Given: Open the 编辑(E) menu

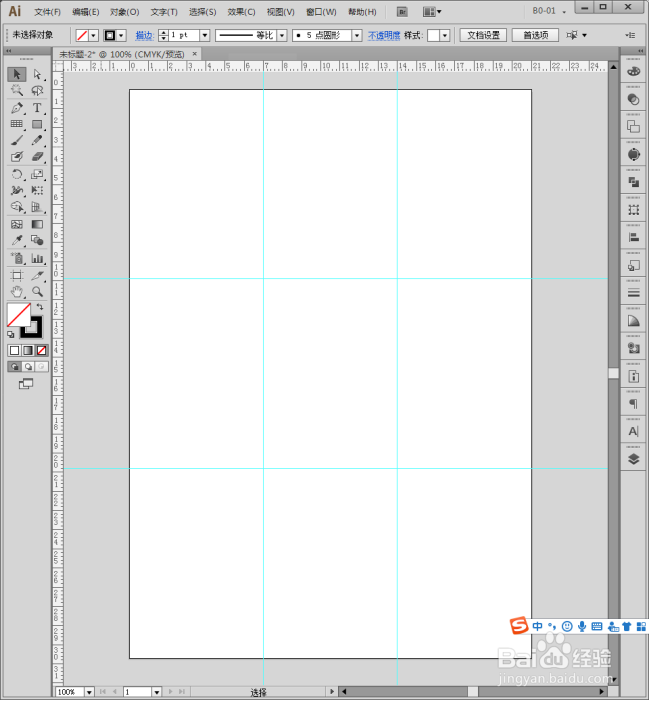Looking at the screenshot, I should point(86,12).
